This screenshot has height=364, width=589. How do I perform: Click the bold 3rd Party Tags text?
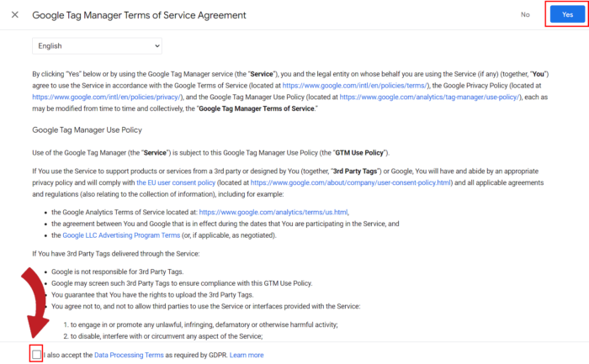point(355,171)
